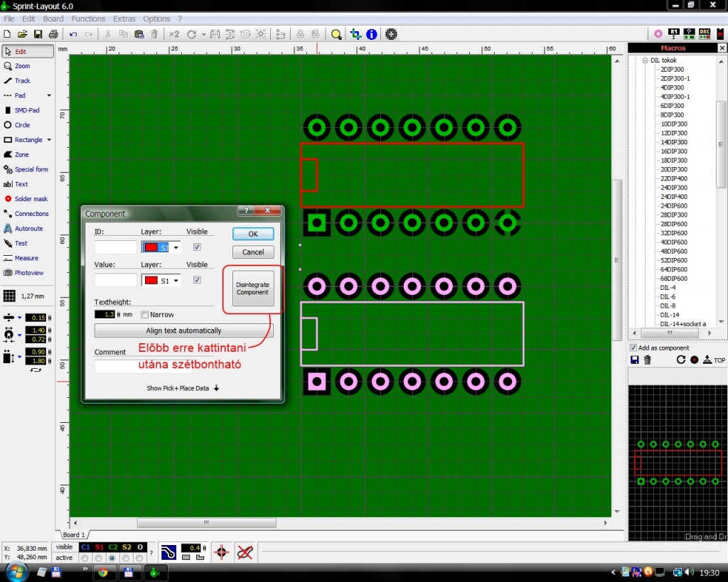The width and height of the screenshot is (728, 582).
Task: Select the Edit tool in the sidebar
Action: pos(28,51)
